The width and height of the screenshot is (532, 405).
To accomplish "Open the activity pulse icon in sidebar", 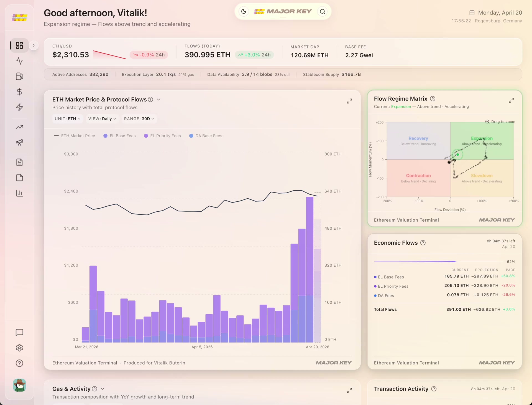I will tap(19, 61).
